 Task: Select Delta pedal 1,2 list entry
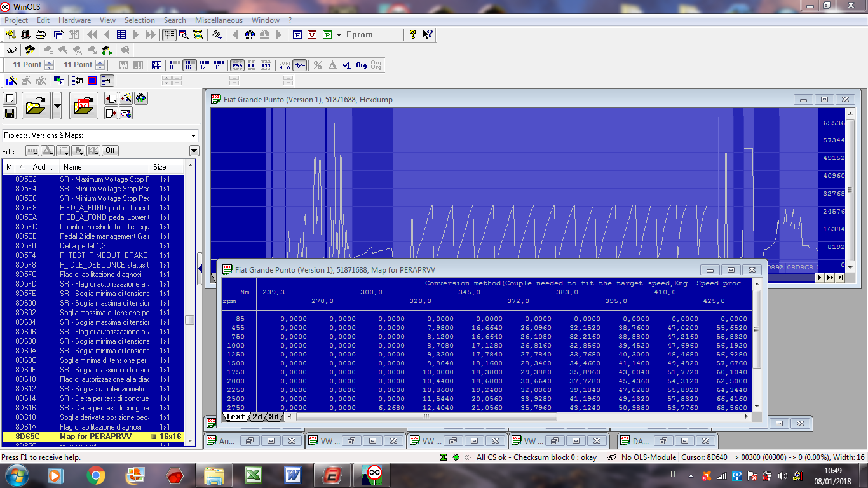click(93, 246)
